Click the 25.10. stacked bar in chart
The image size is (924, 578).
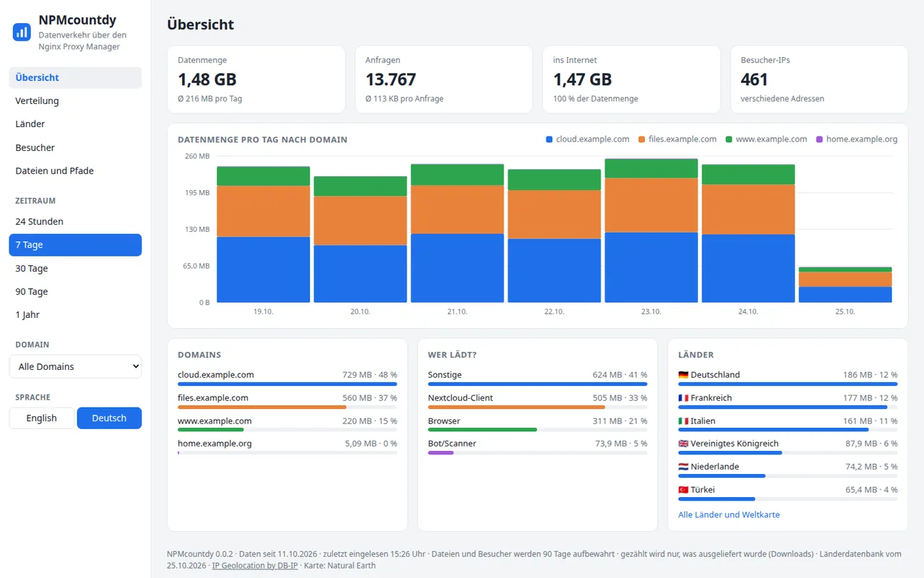pyautogui.click(x=845, y=285)
